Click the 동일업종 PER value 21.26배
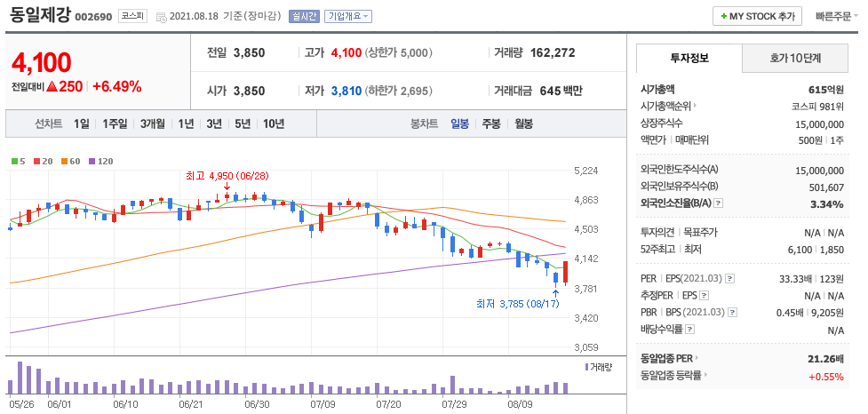This screenshot has width=868, height=414. click(826, 358)
